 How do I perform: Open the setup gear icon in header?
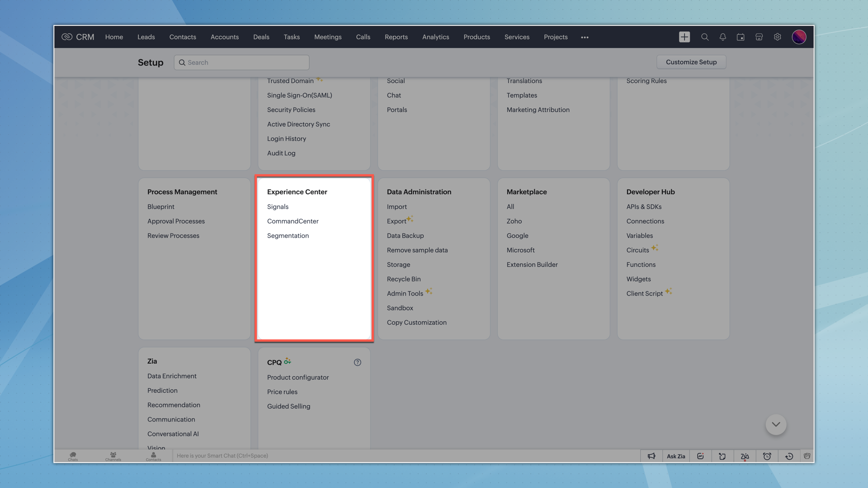pos(777,37)
